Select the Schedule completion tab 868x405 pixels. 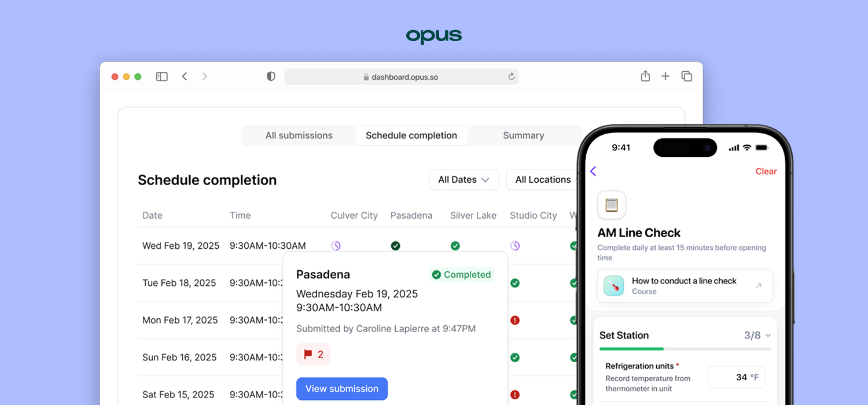click(411, 135)
